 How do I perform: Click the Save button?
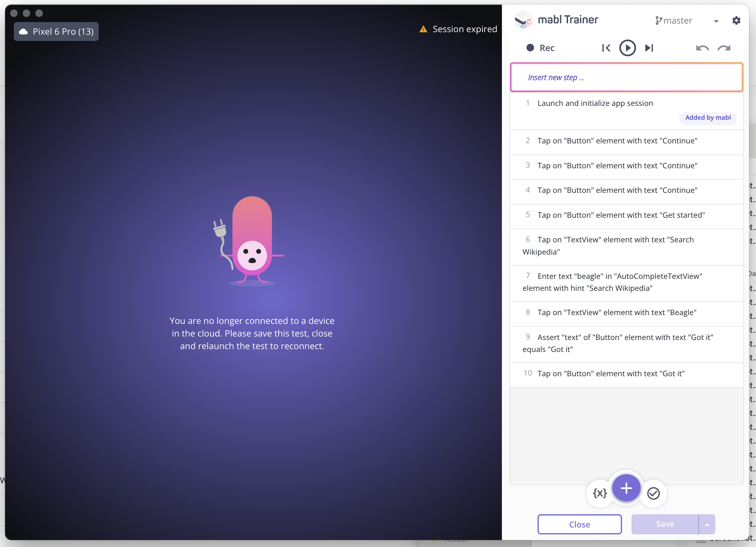(665, 524)
